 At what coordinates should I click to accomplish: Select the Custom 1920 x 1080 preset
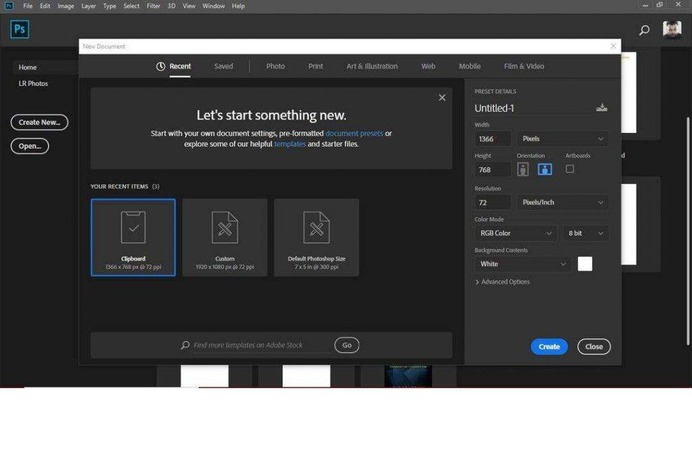[x=225, y=238]
